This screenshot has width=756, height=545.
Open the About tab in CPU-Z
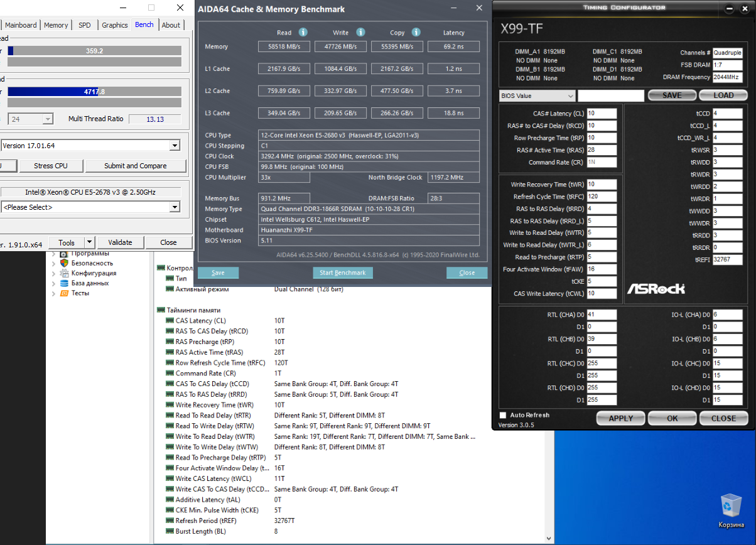(171, 25)
